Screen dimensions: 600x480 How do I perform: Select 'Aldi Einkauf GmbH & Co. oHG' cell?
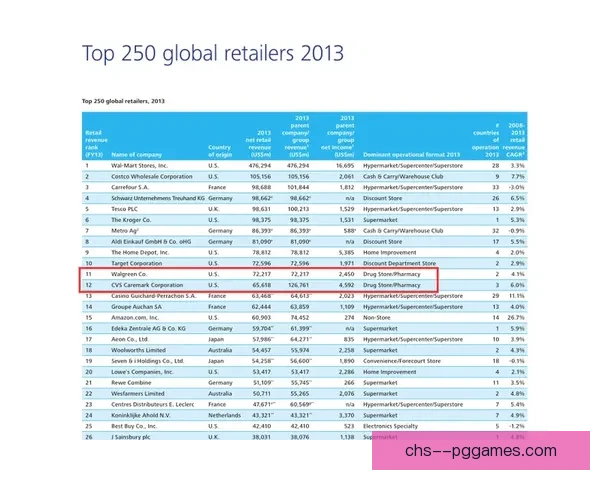[151, 242]
